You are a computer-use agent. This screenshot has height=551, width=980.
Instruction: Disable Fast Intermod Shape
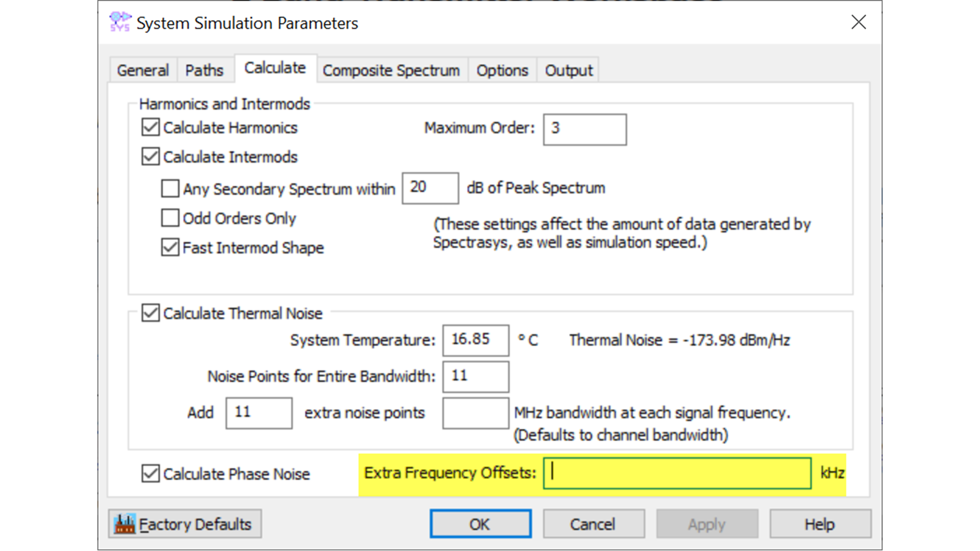click(170, 247)
